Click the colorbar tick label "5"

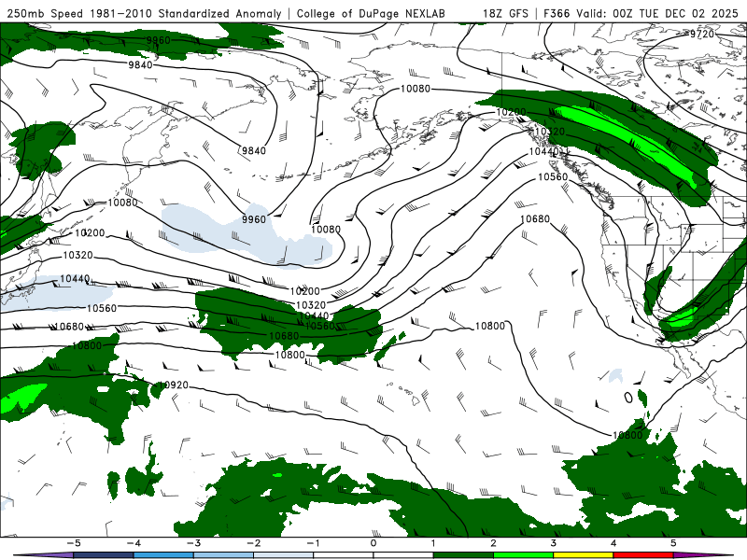click(673, 543)
